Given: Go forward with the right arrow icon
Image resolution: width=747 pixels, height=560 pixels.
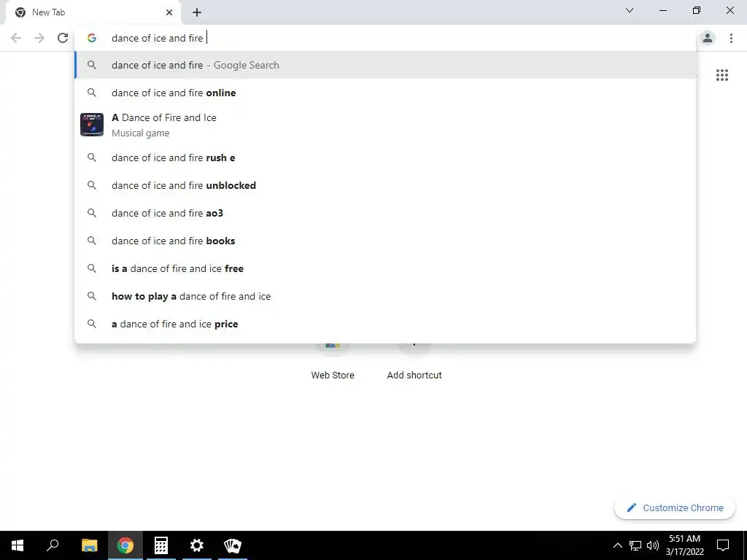Looking at the screenshot, I should [39, 38].
